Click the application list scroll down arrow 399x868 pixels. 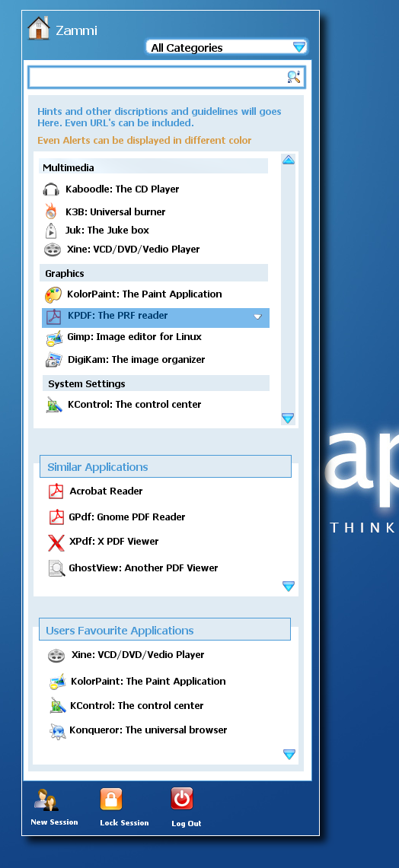(288, 418)
